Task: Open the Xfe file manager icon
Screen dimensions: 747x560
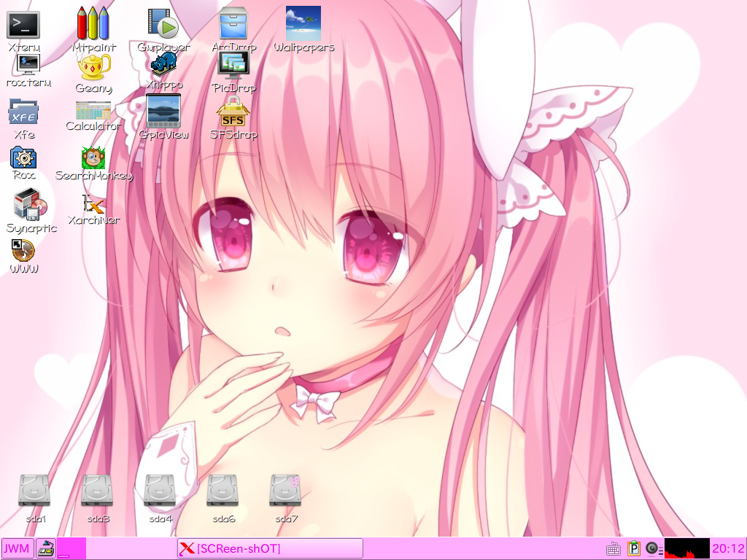Action: coord(23,112)
